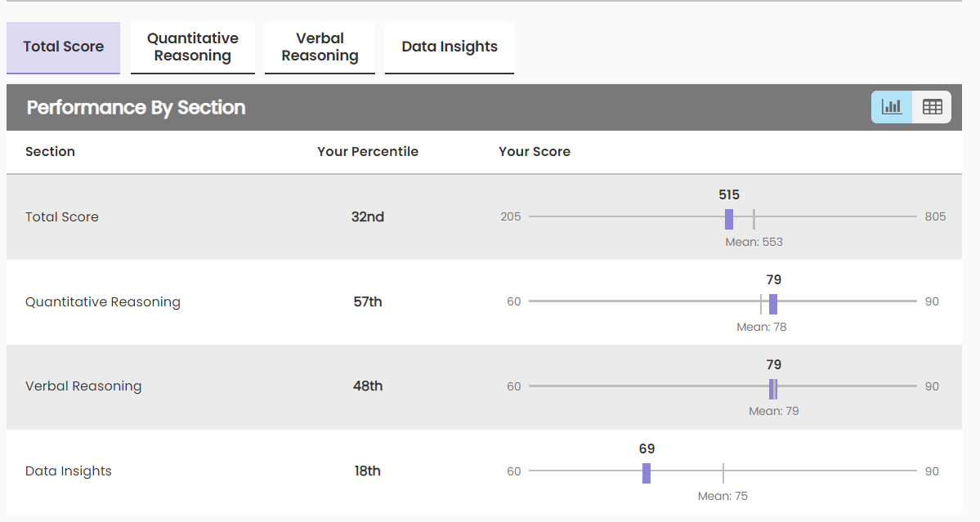Viewport: 980px width, 522px height.
Task: Open the Total Score tab
Action: (64, 47)
